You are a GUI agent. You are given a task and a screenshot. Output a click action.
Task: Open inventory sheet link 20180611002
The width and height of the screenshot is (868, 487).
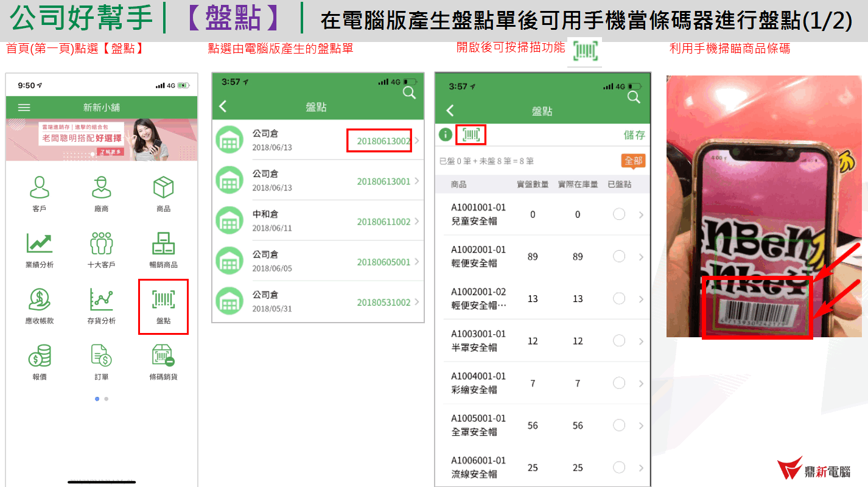[x=383, y=222]
